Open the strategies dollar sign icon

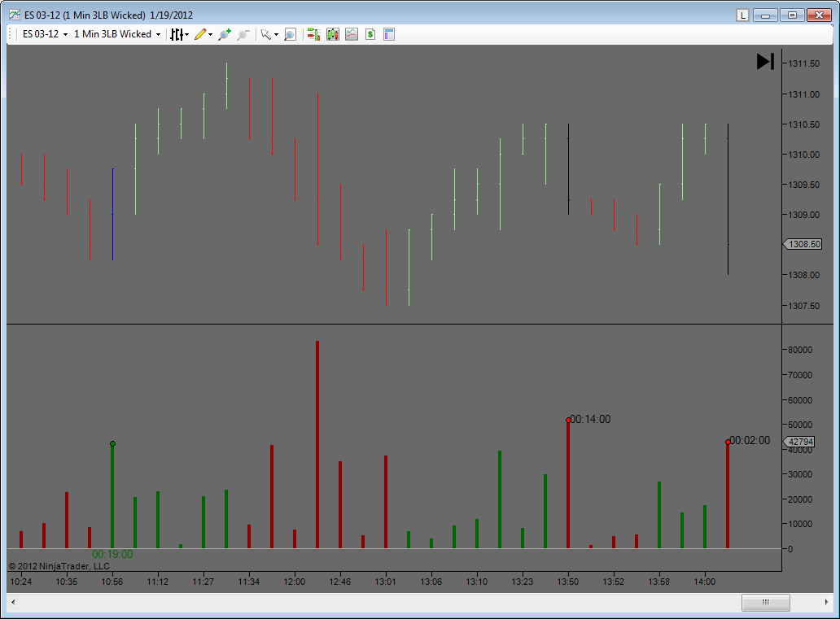pos(370,35)
